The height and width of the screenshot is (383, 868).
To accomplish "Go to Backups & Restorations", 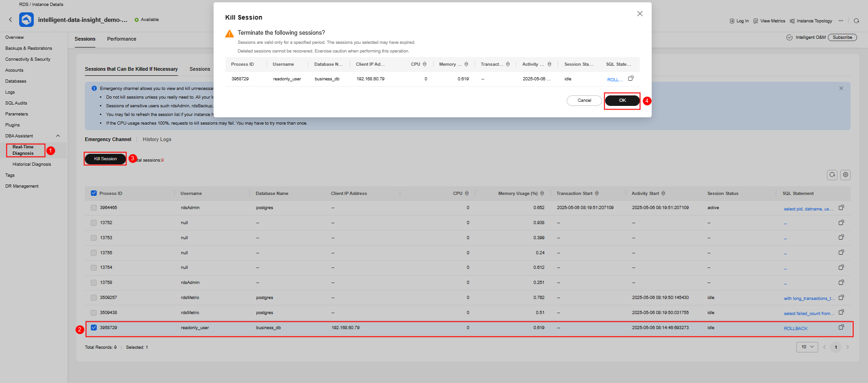I will click(x=29, y=48).
